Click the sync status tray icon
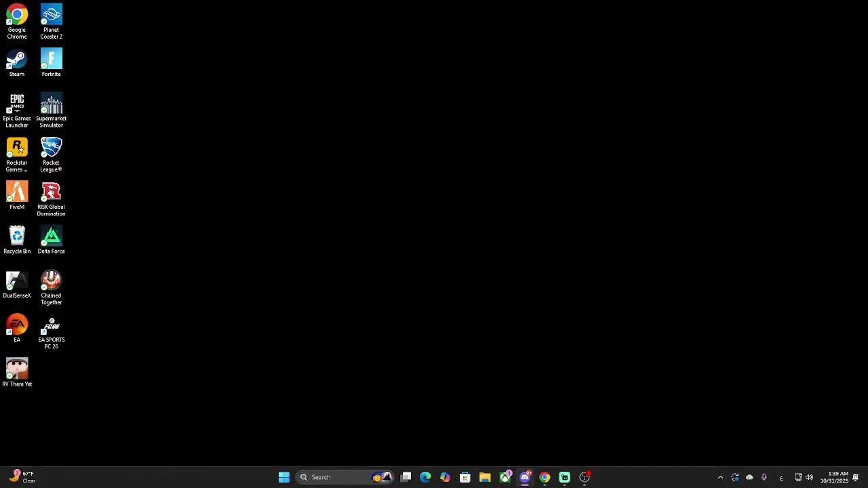This screenshot has width=868, height=488. click(x=735, y=477)
